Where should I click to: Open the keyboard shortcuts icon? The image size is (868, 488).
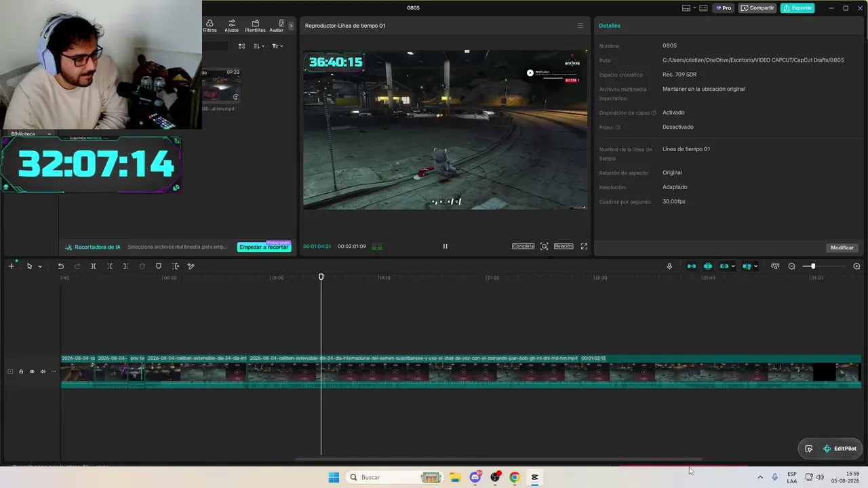[x=703, y=8]
